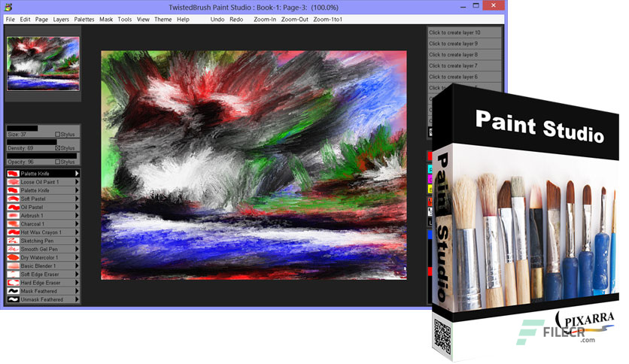
Task: Select the active Palette Knife brush icon
Action: pyautogui.click(x=14, y=173)
